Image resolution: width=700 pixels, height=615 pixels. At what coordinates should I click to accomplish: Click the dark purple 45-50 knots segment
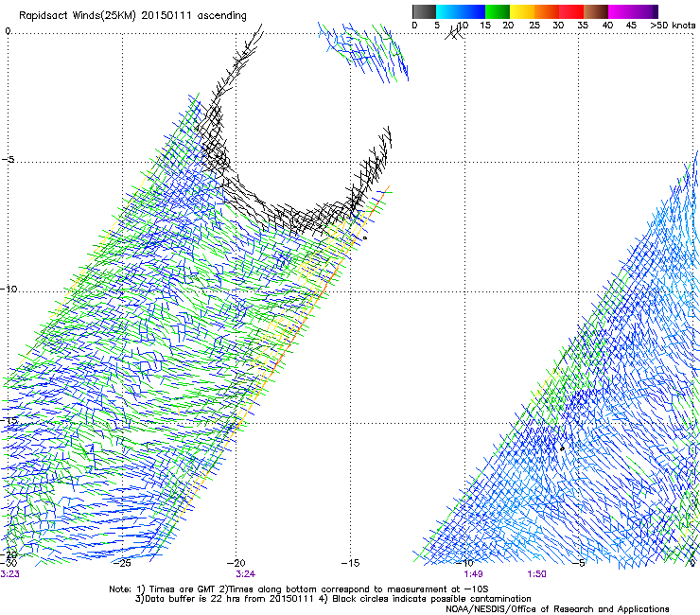coord(645,11)
